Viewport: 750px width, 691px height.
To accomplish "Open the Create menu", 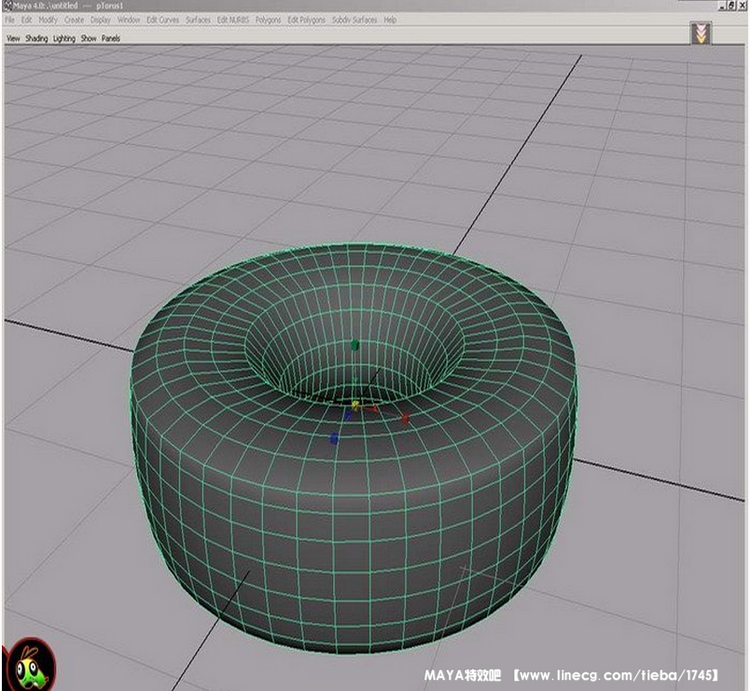I will [x=74, y=20].
